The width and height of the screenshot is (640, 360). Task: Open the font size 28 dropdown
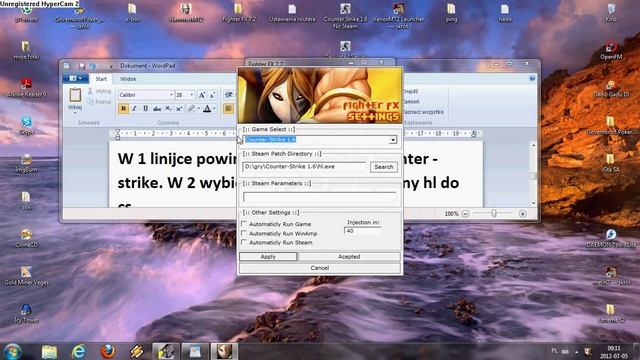[x=191, y=95]
